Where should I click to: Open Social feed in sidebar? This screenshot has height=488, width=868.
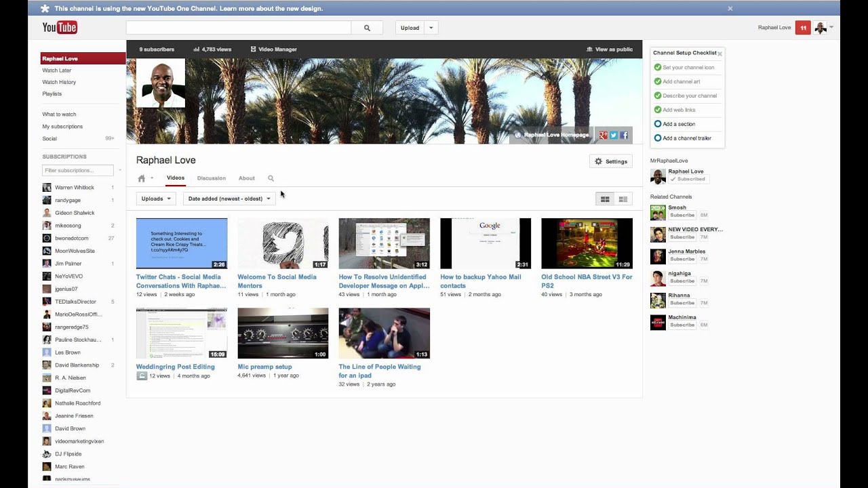50,138
